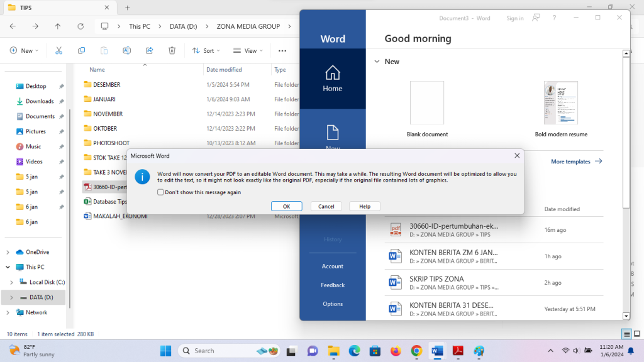Image resolution: width=644 pixels, height=362 pixels.
Task: Click the Word start page scrollbar down arrow
Action: pos(626,316)
